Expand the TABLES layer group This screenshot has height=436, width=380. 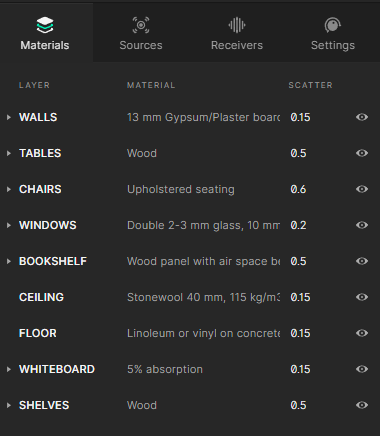[9, 153]
